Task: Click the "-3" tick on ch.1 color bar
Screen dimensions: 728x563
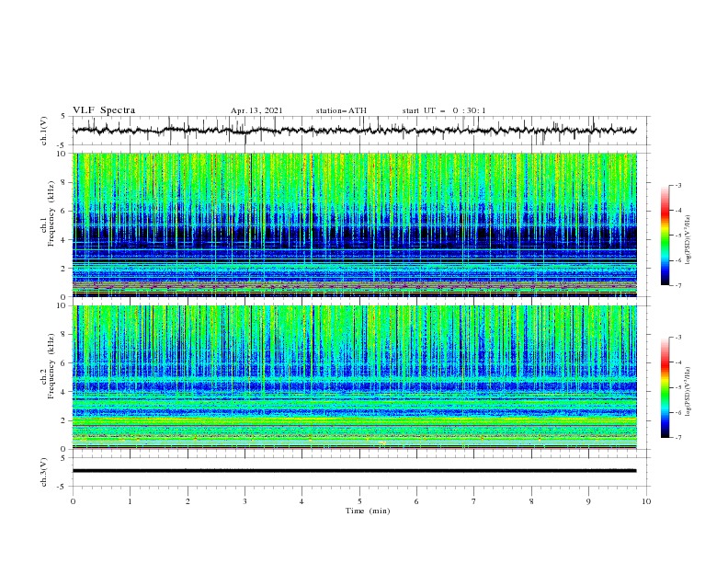Action: (678, 185)
